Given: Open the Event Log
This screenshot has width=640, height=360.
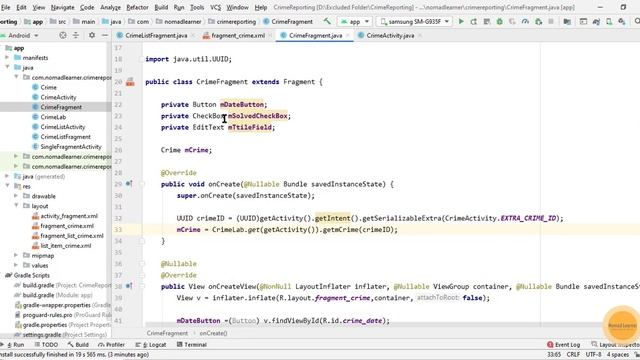Looking at the screenshot, I should point(564,345).
